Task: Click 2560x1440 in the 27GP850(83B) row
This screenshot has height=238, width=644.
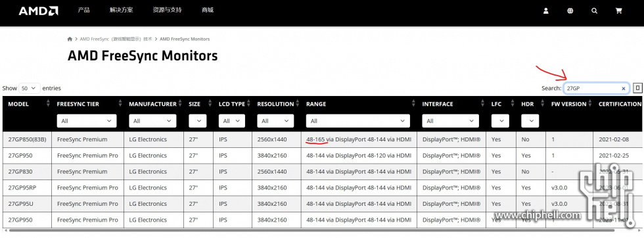Action: click(x=272, y=139)
